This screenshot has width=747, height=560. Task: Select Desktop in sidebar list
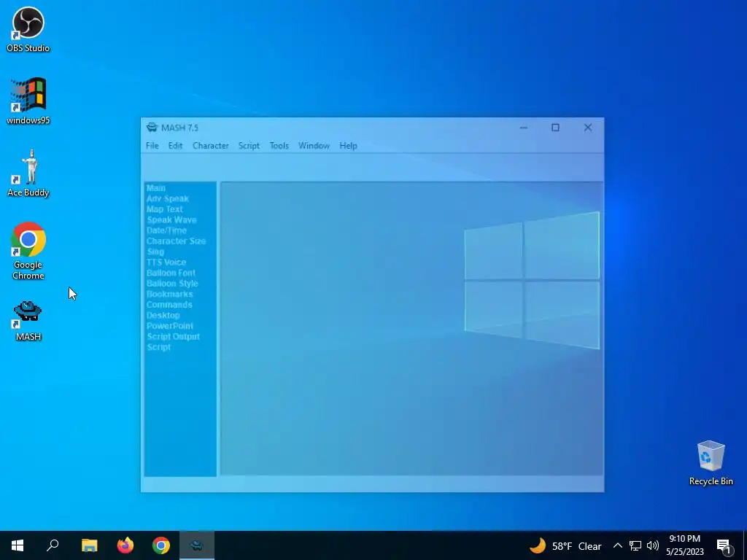coord(163,315)
